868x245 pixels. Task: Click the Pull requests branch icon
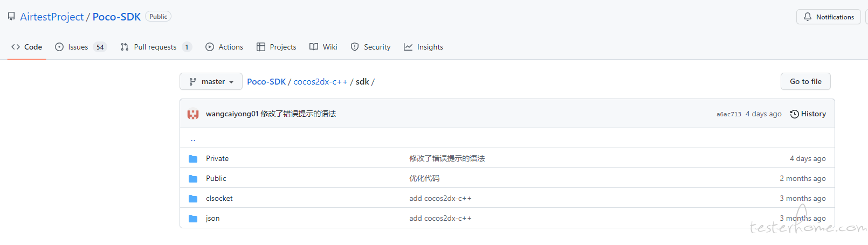(125, 47)
